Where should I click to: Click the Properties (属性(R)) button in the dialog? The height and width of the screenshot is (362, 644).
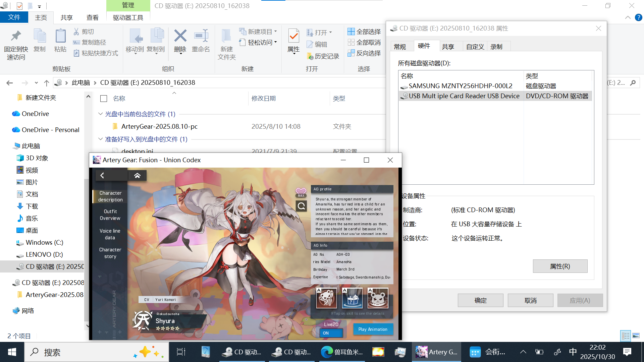(560, 266)
